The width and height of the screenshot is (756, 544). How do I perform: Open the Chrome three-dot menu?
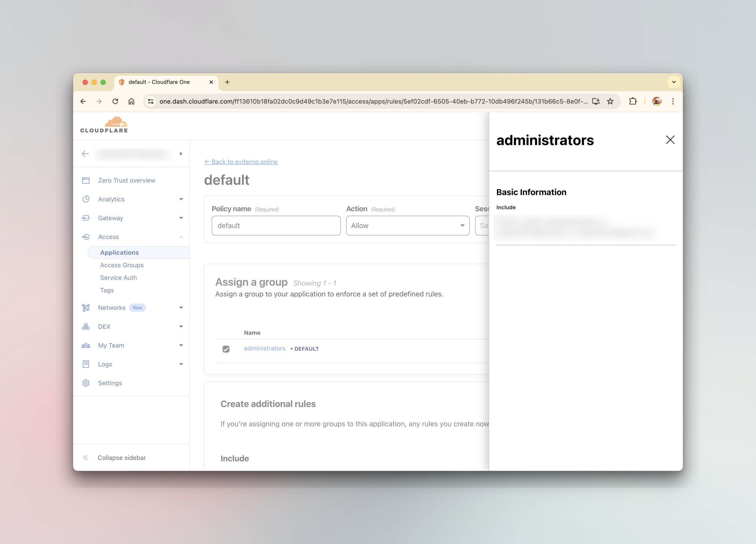pyautogui.click(x=673, y=101)
